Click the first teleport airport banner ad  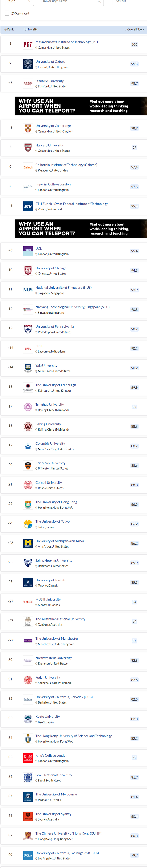coord(81,106)
